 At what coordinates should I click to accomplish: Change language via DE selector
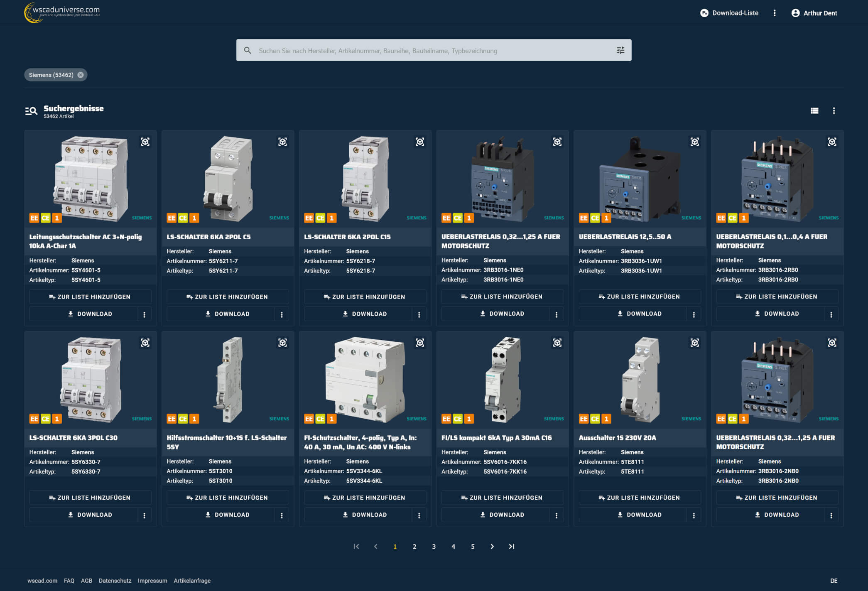coord(834,581)
